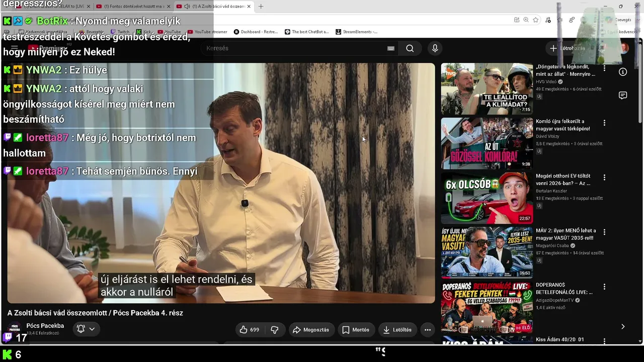644x362 pixels.
Task: Open the browser zoom magnifier icon
Action: [x=526, y=20]
